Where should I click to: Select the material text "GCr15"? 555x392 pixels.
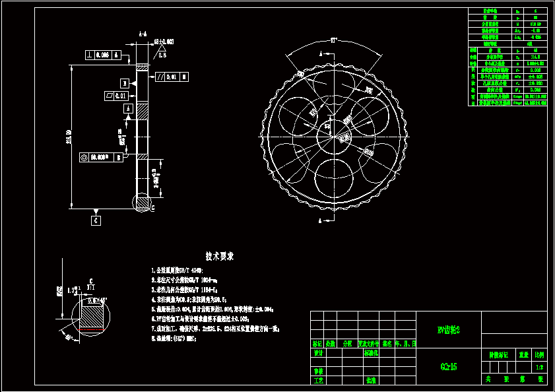[x=449, y=366]
